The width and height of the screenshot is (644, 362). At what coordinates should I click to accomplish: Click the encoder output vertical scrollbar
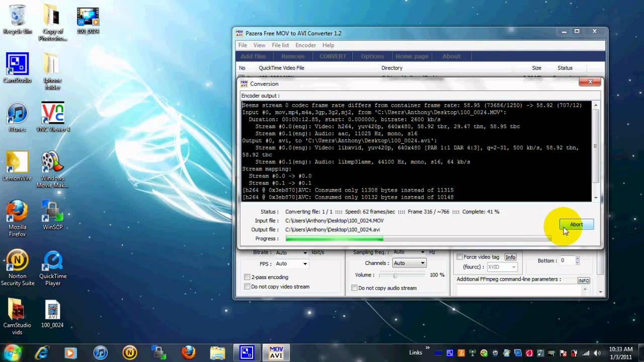point(596,151)
